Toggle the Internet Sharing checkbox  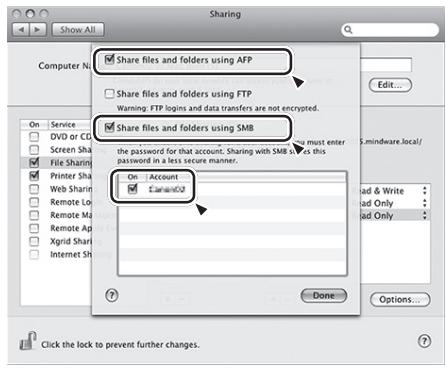coord(34,254)
